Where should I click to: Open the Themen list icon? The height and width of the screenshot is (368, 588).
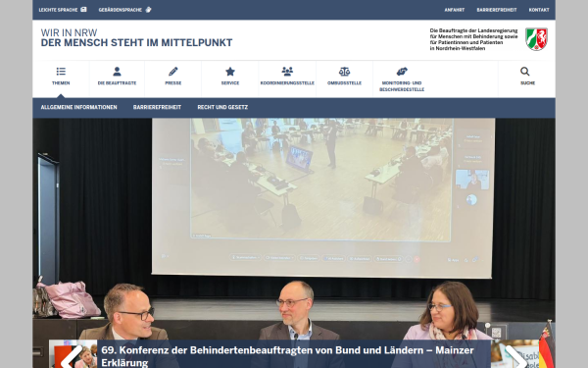[x=61, y=71]
